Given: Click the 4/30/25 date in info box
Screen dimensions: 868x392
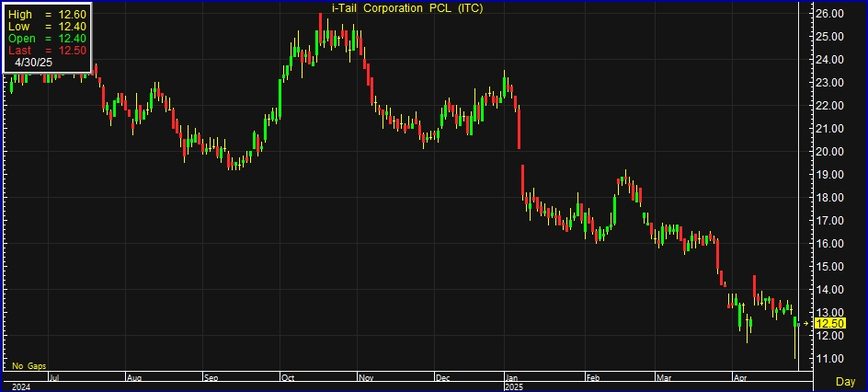Looking at the screenshot, I should tap(34, 62).
